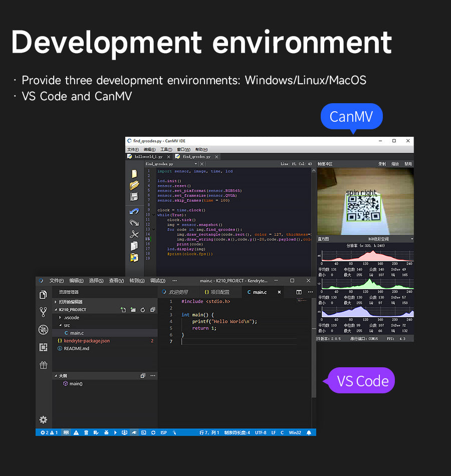Close the find_qrcodes.py tab in CanMV
451x476 pixels.
(216, 157)
